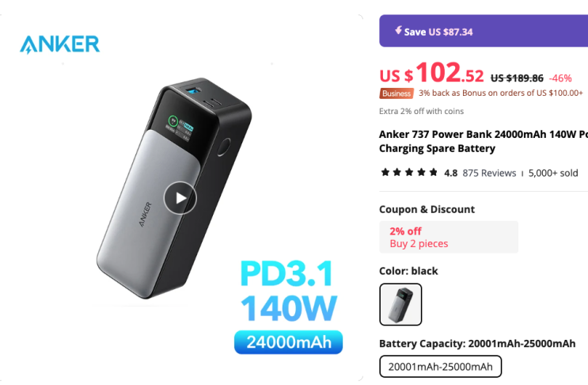The width and height of the screenshot is (588, 385).
Task: Click the fifth rating star
Action: pos(434,172)
